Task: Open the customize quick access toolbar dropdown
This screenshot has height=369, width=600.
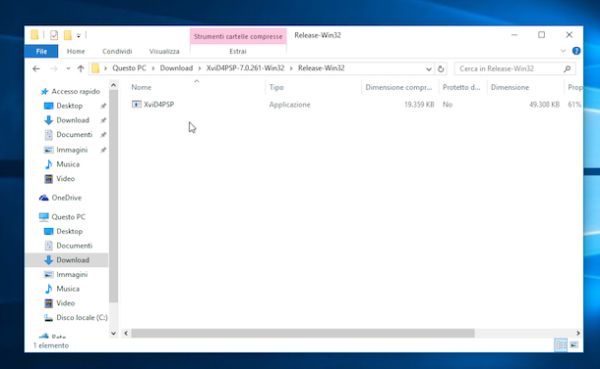Action: (78, 36)
